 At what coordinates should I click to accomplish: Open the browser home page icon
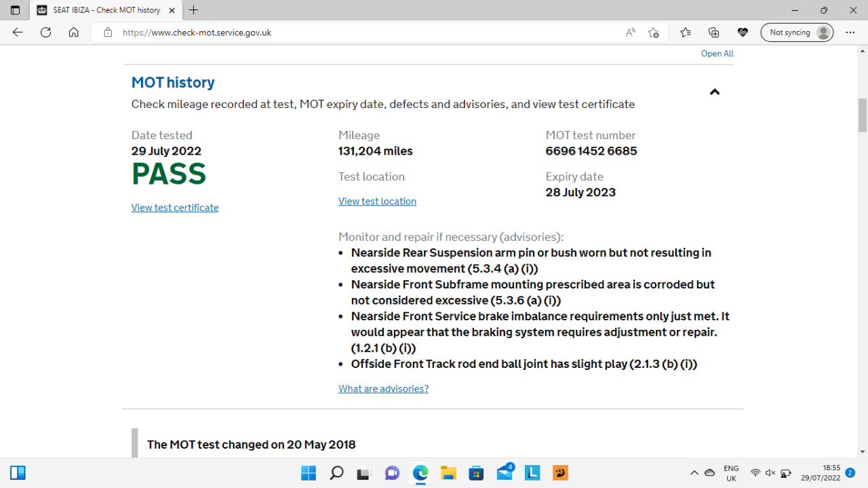74,33
